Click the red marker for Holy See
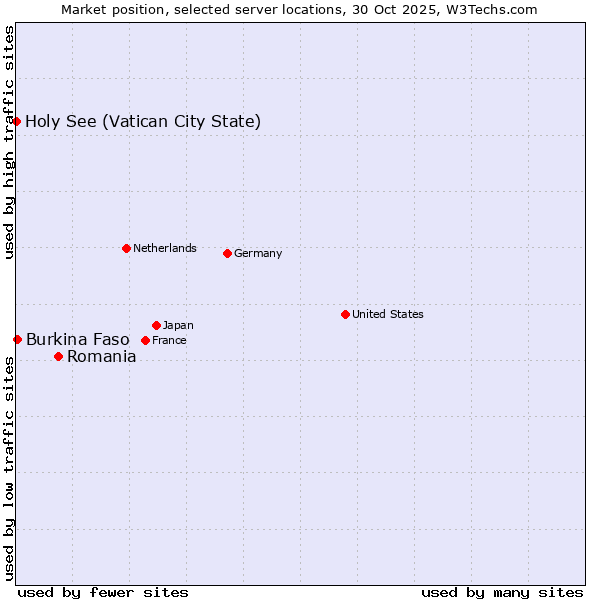The height and width of the screenshot is (600, 600). pos(17,121)
